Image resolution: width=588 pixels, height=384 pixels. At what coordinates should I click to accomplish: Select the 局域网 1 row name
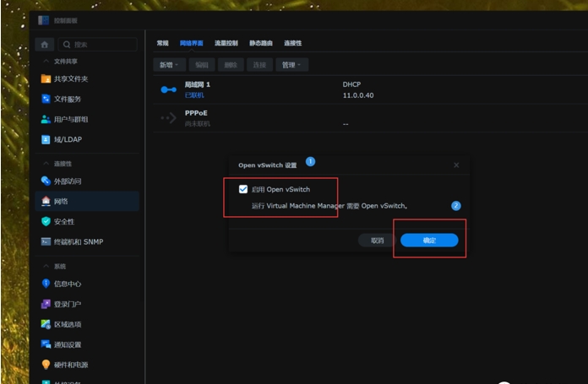197,84
